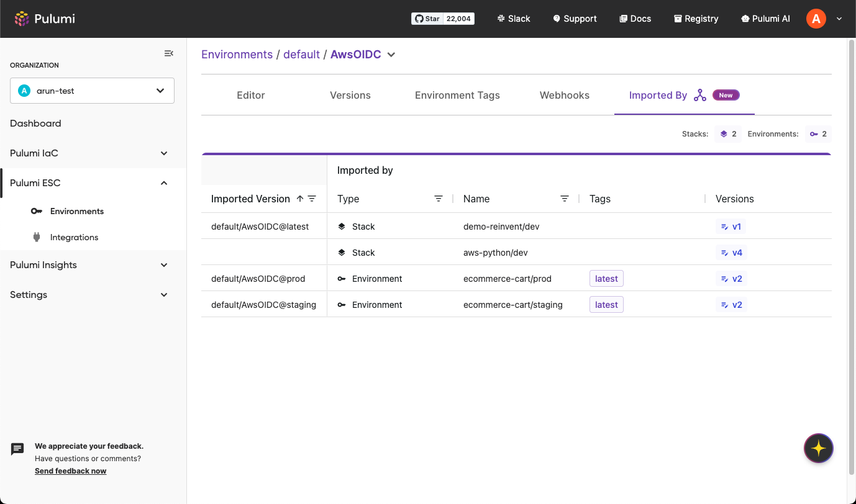Open Integrations in the sidebar
The image size is (856, 504).
(x=74, y=237)
